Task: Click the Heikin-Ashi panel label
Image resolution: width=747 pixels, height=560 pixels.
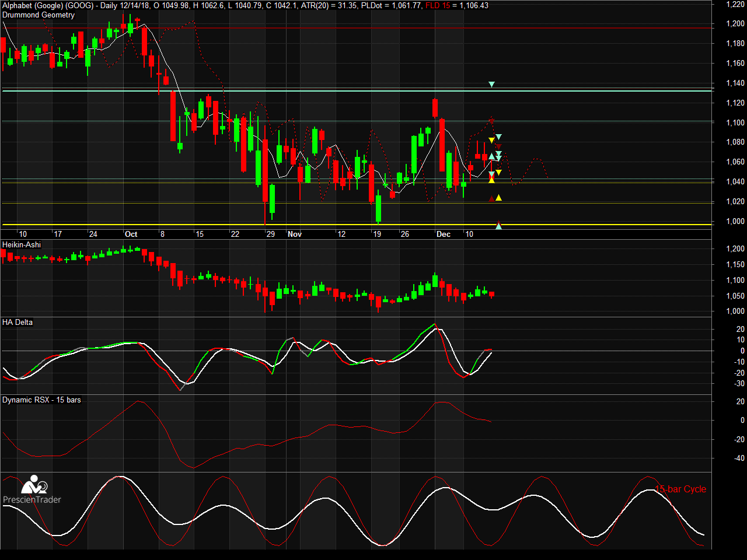Action: (x=22, y=244)
